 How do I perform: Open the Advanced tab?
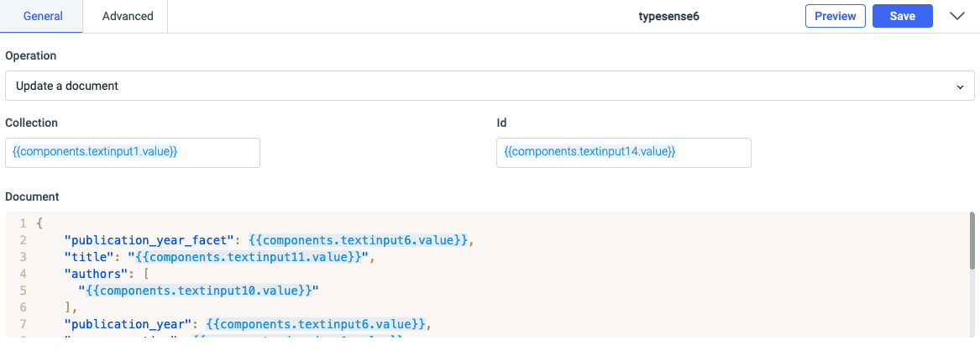point(128,16)
